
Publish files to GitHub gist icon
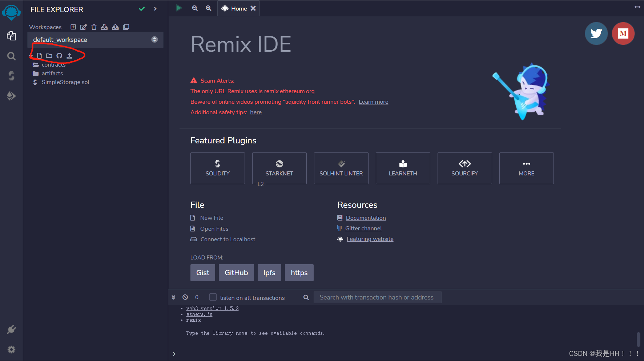(x=59, y=56)
